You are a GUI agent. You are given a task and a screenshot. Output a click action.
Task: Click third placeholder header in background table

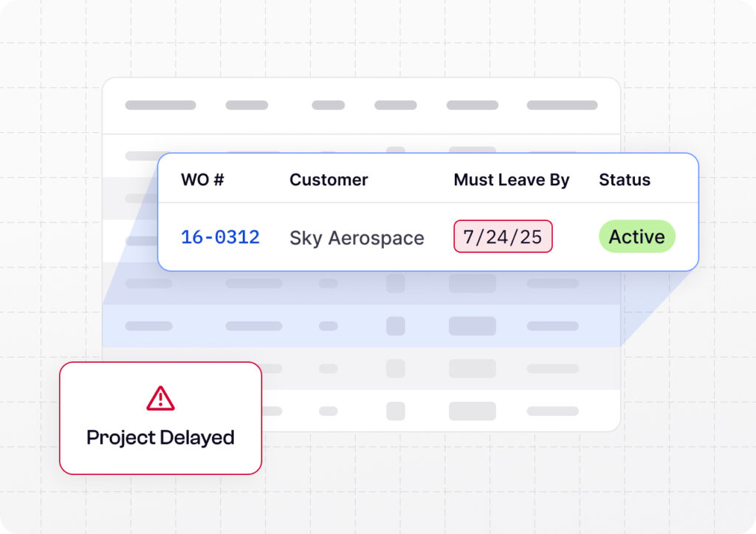[328, 105]
